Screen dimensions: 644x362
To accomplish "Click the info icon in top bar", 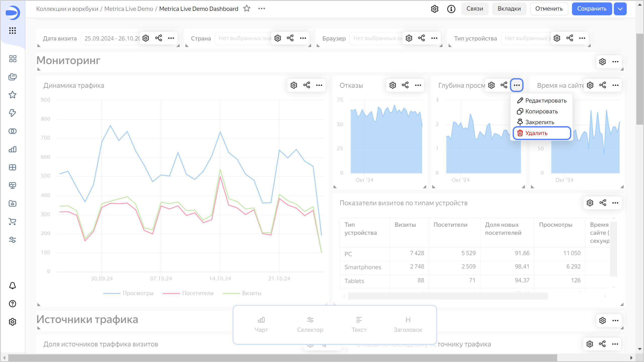I will point(451,9).
